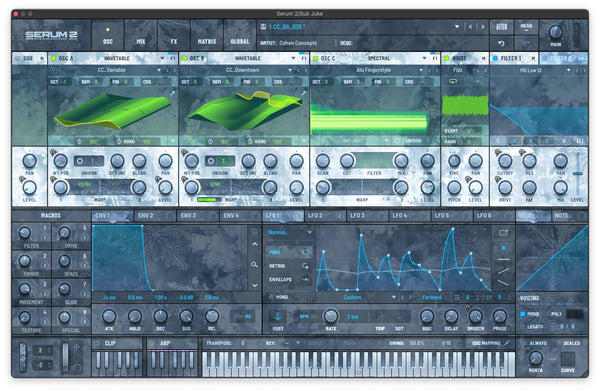Select the LFO RETRIG mode
The width and height of the screenshot is (600, 391).
(x=289, y=266)
